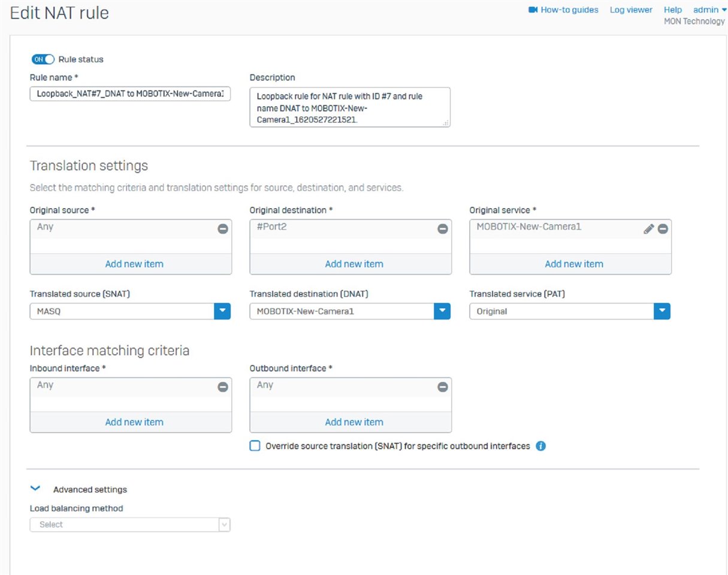Image resolution: width=728 pixels, height=575 pixels.
Task: Add new item to Outbound interface
Action: click(354, 422)
